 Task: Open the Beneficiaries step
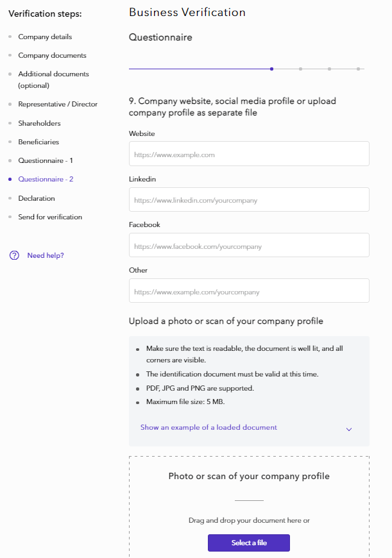(x=39, y=142)
